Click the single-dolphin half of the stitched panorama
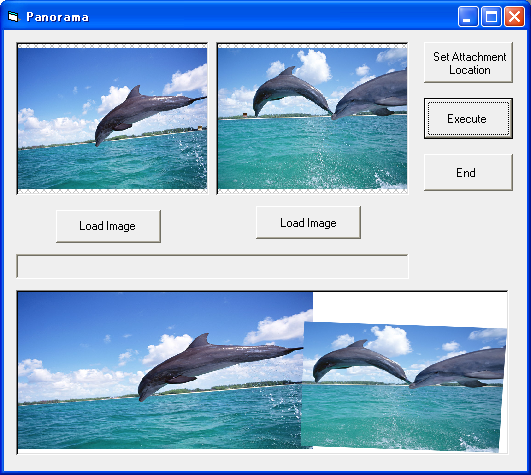 (159, 371)
